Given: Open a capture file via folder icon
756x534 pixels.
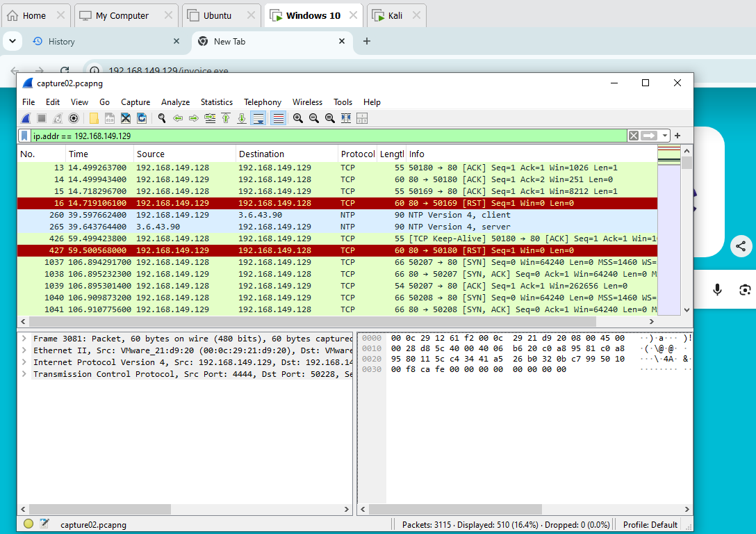Looking at the screenshot, I should (x=94, y=118).
